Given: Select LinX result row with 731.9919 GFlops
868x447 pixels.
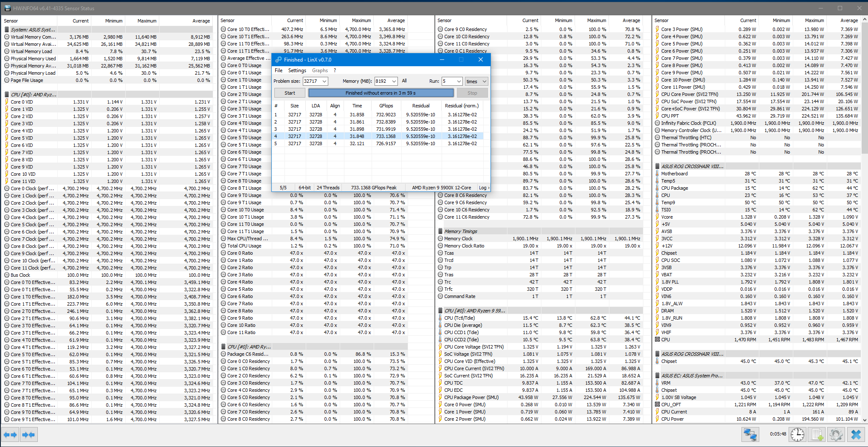Looking at the screenshot, I should [378, 129].
